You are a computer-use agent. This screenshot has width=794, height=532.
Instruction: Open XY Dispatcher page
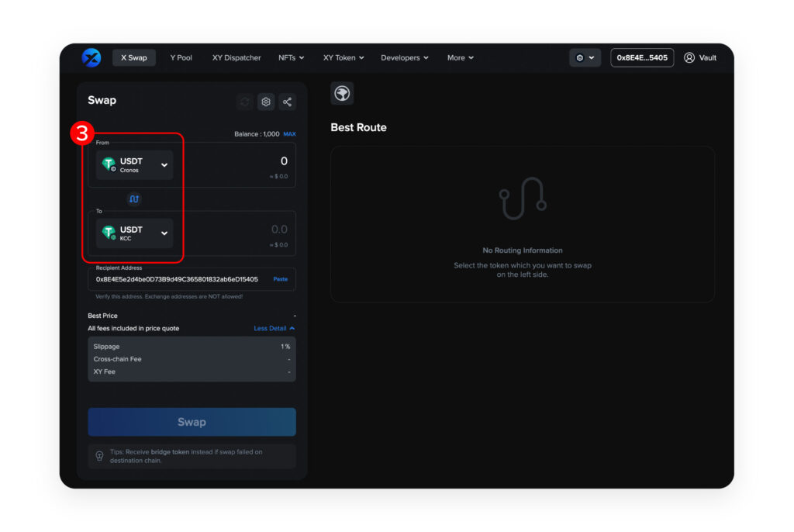pos(236,57)
